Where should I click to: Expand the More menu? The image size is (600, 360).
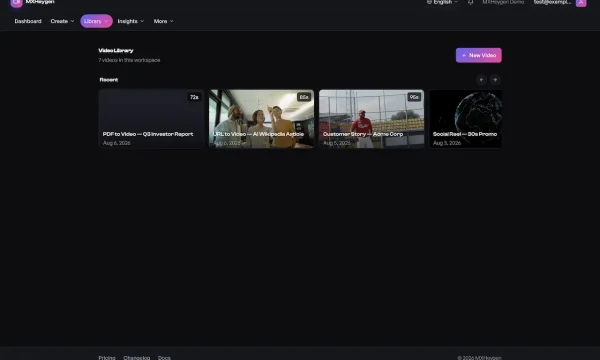(x=163, y=21)
